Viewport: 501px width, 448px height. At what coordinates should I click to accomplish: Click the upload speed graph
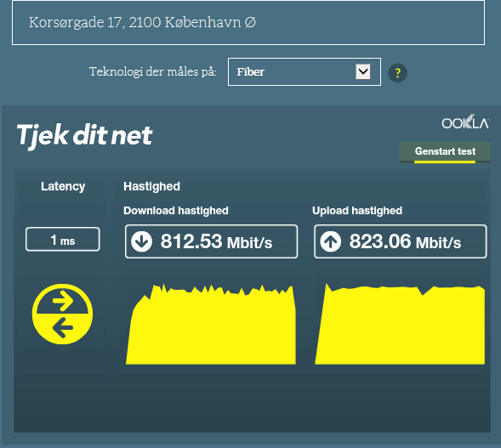click(400, 324)
